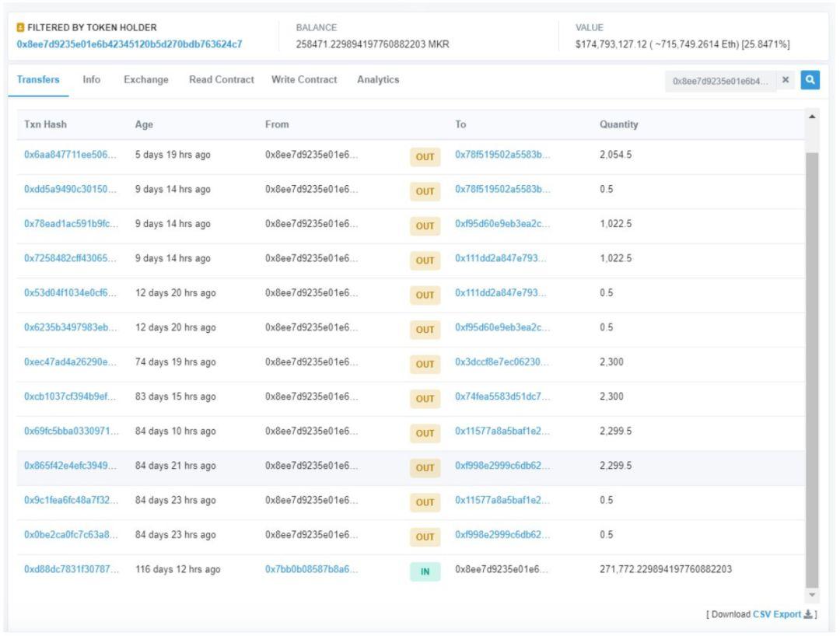Screen dimensions: 840x636
Task: Go to the Analytics tab
Action: (x=378, y=79)
